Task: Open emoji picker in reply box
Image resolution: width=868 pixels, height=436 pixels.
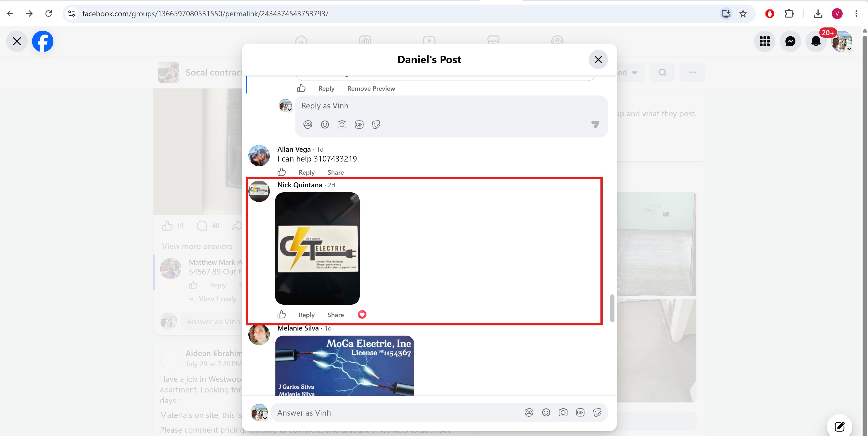Action: coord(325,125)
